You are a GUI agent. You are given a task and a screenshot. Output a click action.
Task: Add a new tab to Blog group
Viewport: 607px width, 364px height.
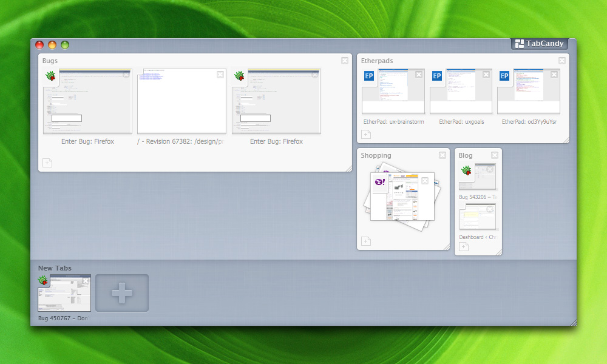pos(464,246)
